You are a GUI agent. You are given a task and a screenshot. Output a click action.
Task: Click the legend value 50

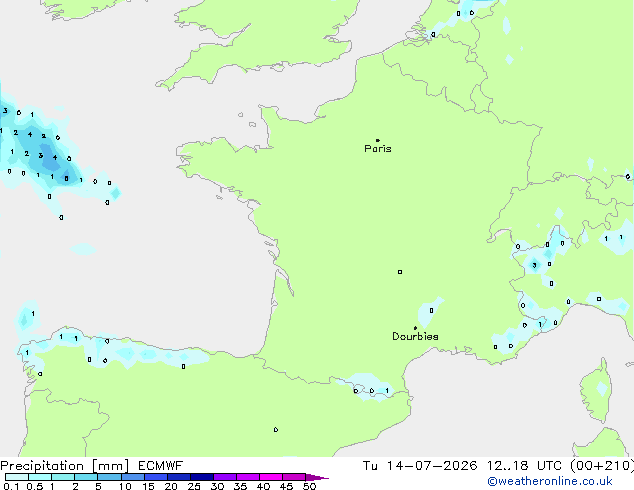tap(309, 486)
